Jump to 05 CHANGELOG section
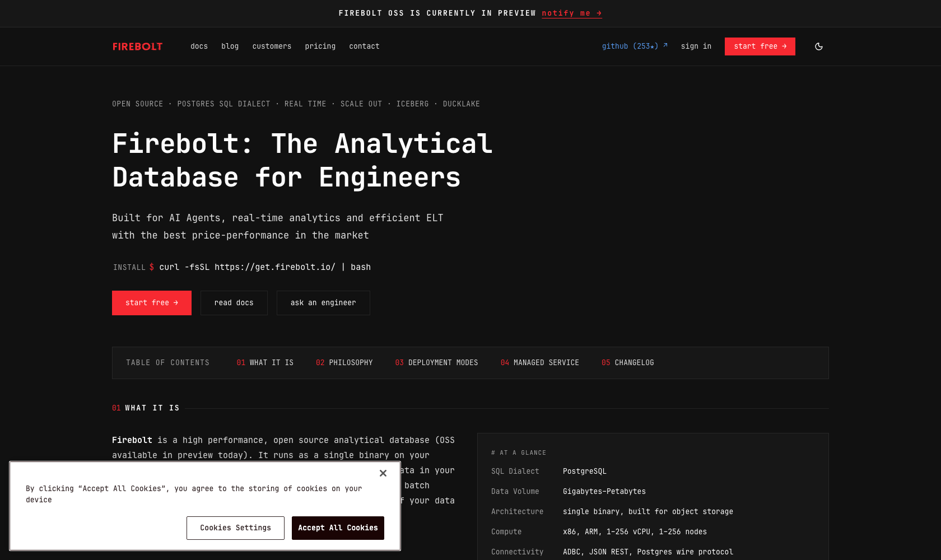Viewport: 941px width, 560px height. click(x=628, y=363)
